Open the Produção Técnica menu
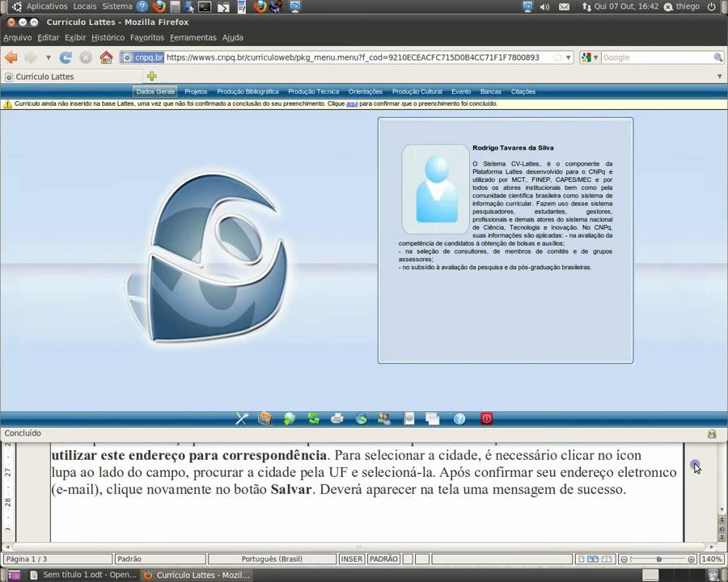 [x=313, y=91]
